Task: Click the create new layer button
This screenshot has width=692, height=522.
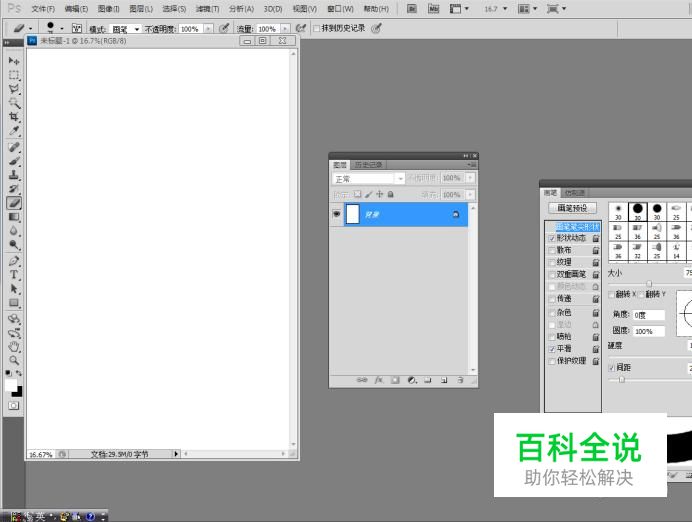Action: 444,380
